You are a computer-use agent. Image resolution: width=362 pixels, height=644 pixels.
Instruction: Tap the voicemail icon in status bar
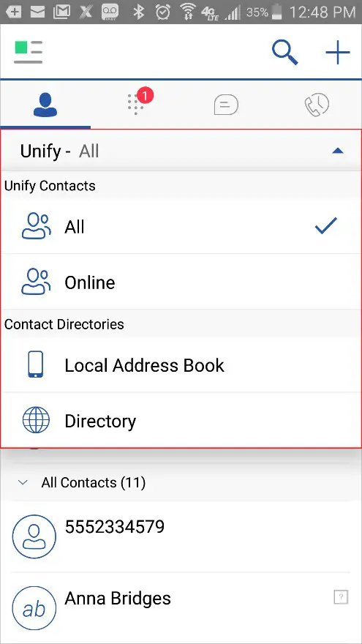[110, 12]
